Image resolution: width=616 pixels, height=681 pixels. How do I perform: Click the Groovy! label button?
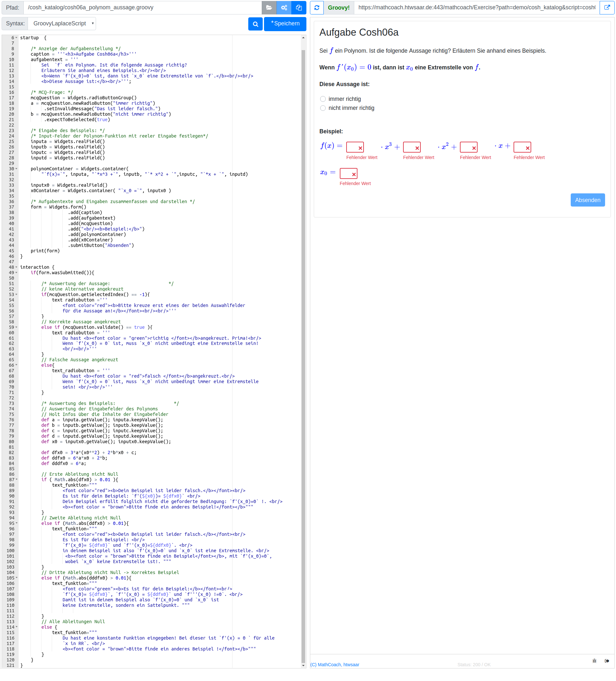coord(339,7)
